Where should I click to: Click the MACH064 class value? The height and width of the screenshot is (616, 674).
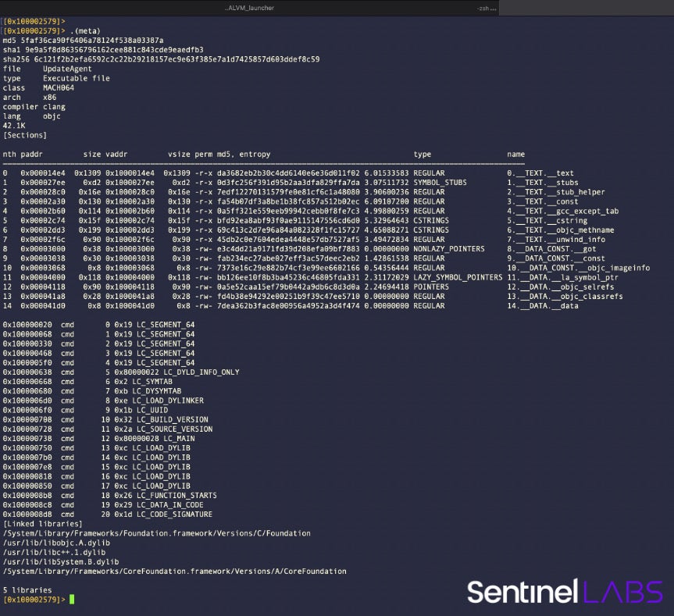pyautogui.click(x=59, y=88)
